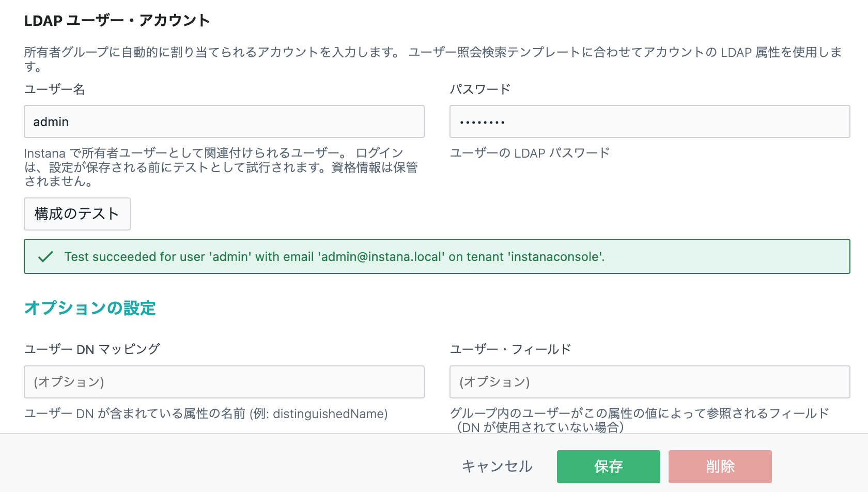
Task: Click the ユーザー名 label above the field
Action: (54, 89)
